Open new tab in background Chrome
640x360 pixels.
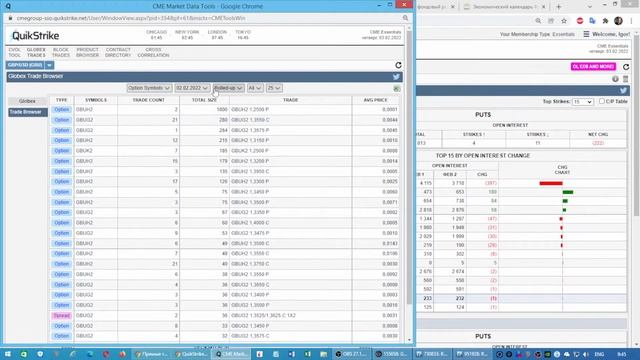tap(559, 7)
